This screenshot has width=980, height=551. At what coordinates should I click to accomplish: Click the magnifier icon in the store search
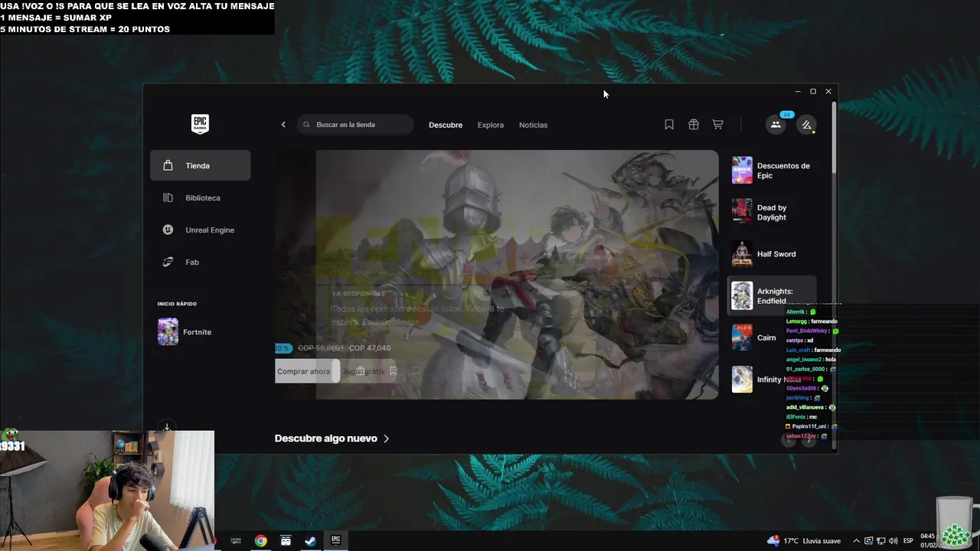pyautogui.click(x=307, y=125)
